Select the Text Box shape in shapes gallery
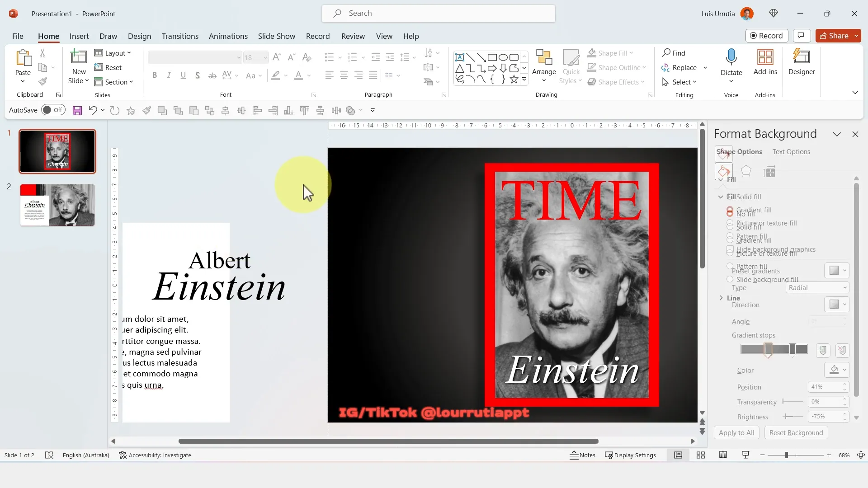The image size is (868, 488). click(460, 57)
